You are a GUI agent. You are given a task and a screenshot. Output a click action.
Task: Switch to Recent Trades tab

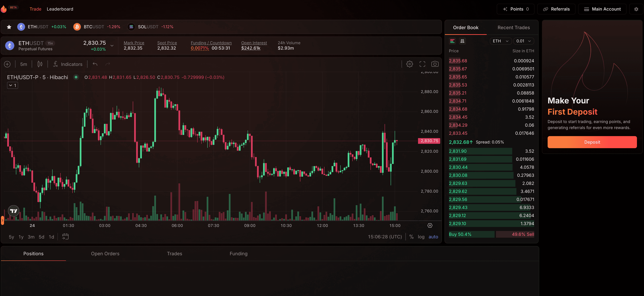click(x=514, y=27)
